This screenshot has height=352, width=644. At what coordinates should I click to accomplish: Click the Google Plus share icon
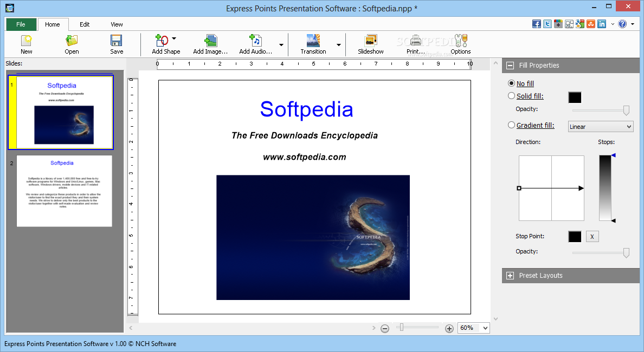click(x=558, y=24)
